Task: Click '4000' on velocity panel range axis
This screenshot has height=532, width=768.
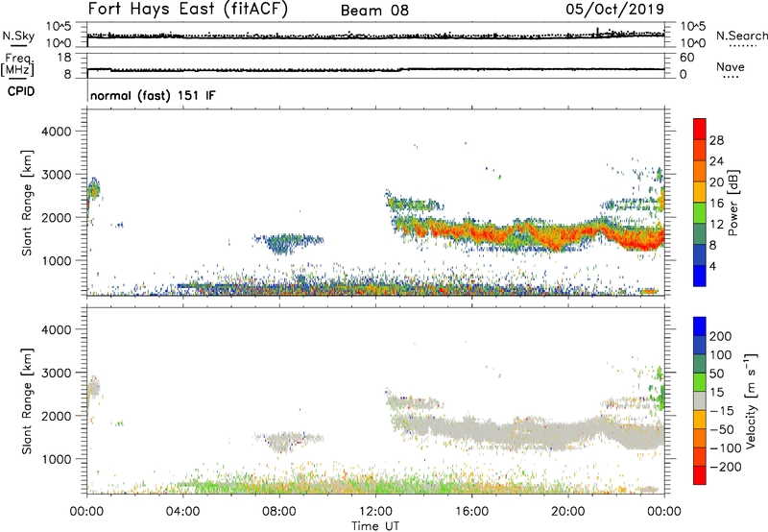Action: [57, 329]
